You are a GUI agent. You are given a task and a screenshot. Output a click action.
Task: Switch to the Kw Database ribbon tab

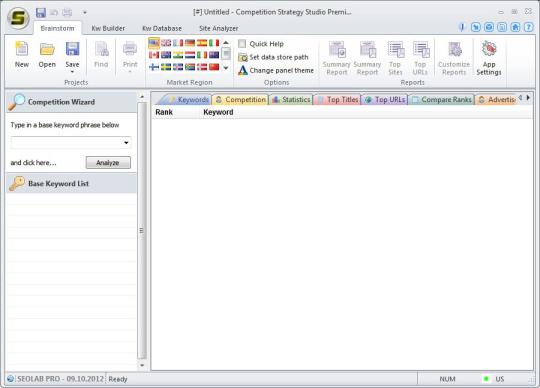coord(162,28)
